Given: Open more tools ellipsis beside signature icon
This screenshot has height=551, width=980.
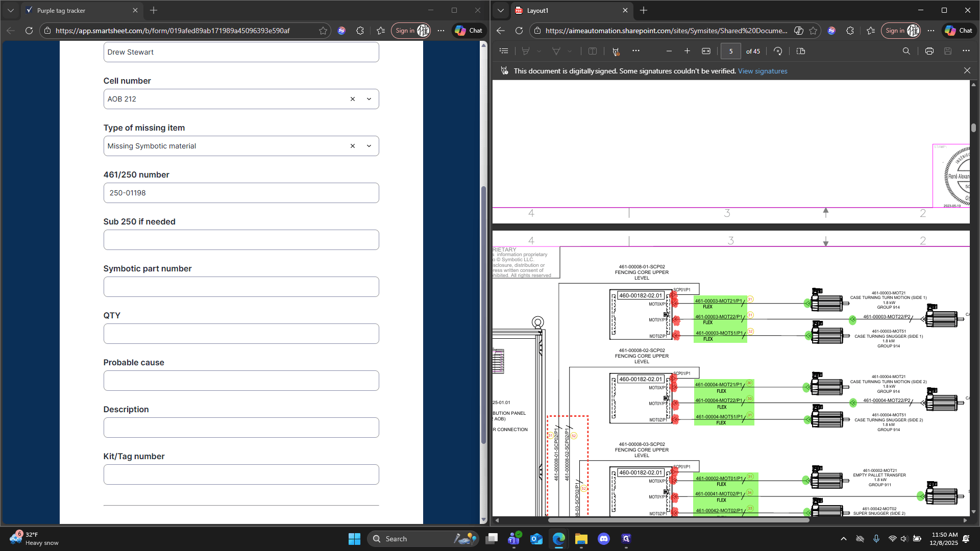Looking at the screenshot, I should click(x=635, y=51).
